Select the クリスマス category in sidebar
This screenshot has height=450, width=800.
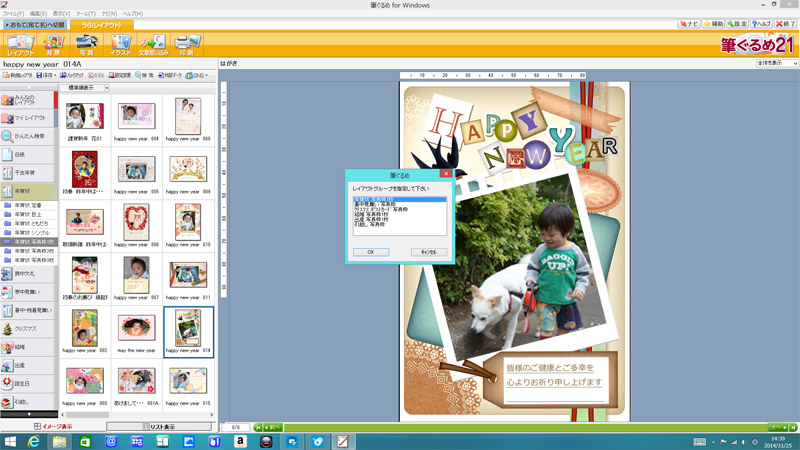(x=27, y=328)
